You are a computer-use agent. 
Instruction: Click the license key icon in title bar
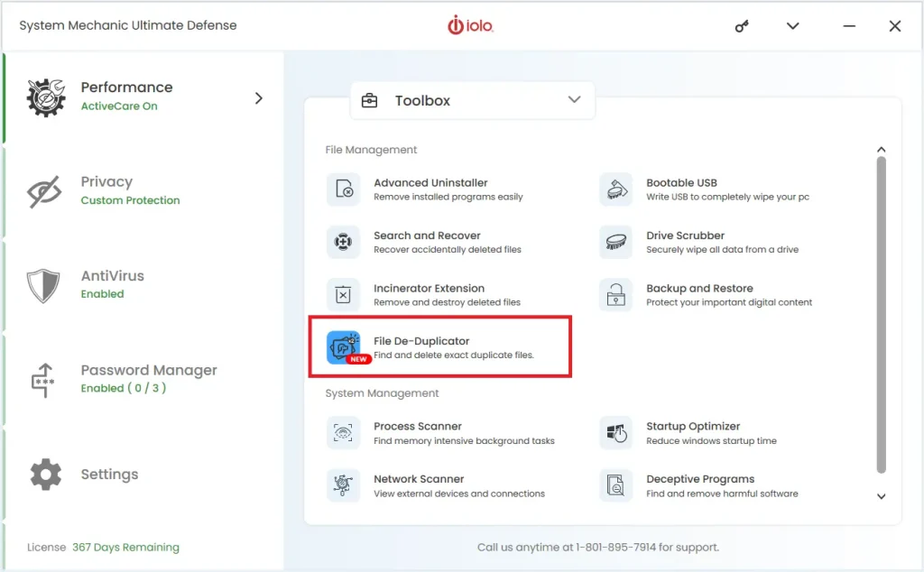tap(742, 26)
